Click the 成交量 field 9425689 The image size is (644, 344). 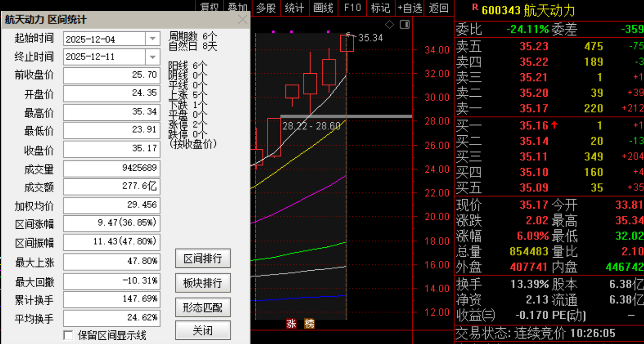pos(112,168)
